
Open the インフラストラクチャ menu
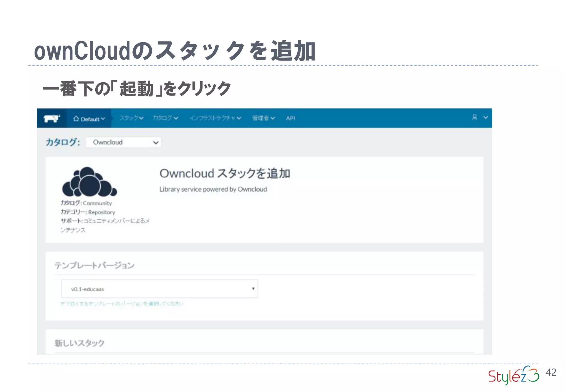(x=215, y=118)
